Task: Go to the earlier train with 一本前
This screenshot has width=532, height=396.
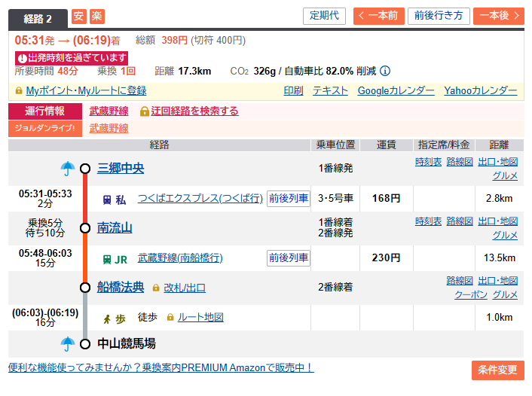Action: [x=378, y=16]
